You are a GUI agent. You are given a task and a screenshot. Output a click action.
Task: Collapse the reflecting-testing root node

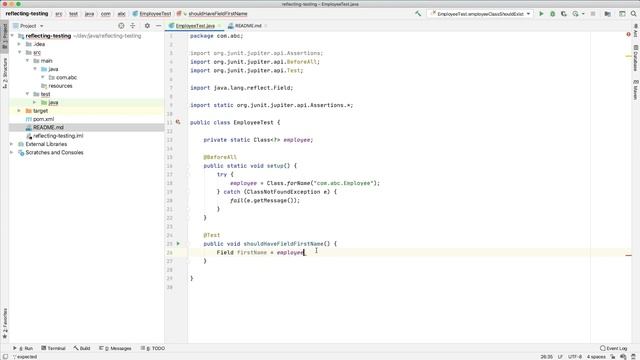click(x=12, y=36)
